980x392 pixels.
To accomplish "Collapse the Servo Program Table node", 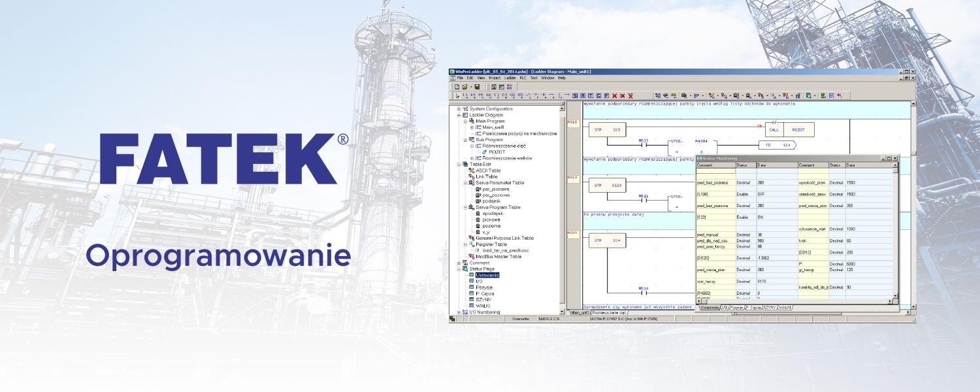I will (465, 207).
